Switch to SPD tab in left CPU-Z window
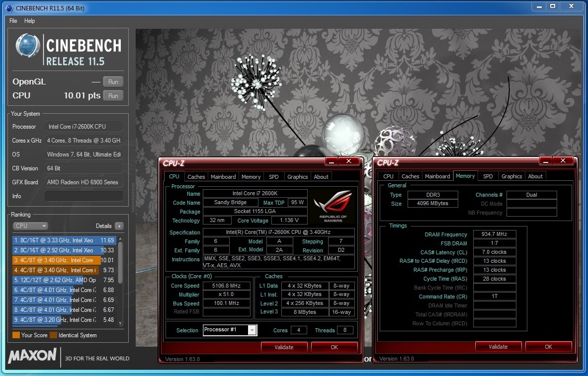This screenshot has width=588, height=376. click(x=274, y=176)
